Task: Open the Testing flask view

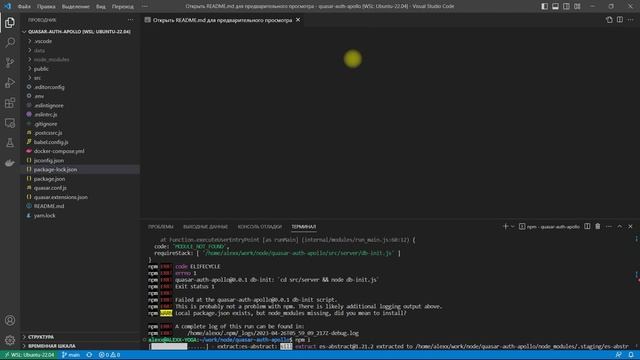Action: pyautogui.click(x=10, y=143)
